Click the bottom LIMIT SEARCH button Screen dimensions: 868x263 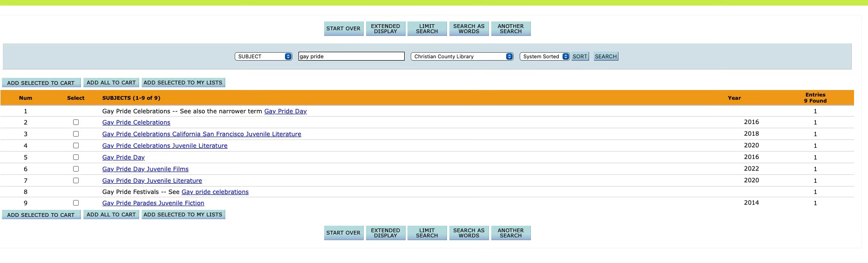(x=427, y=233)
